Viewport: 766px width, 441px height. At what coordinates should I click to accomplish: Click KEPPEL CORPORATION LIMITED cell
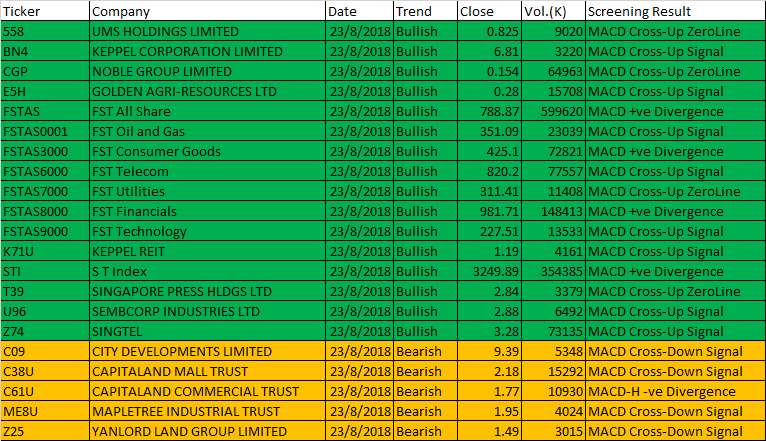[x=208, y=51]
